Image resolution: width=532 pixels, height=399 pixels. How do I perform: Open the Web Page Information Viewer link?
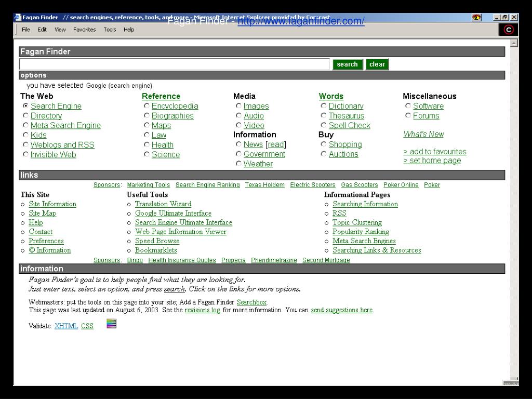click(x=180, y=232)
